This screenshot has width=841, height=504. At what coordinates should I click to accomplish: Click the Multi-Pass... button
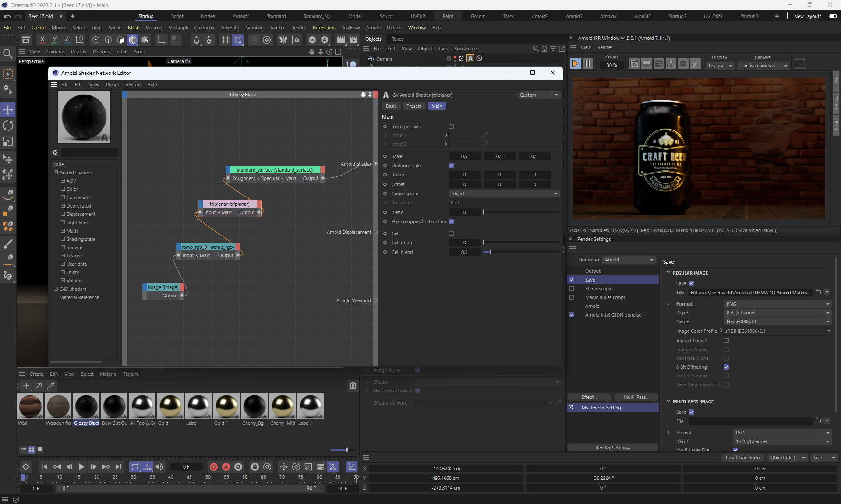click(x=636, y=397)
